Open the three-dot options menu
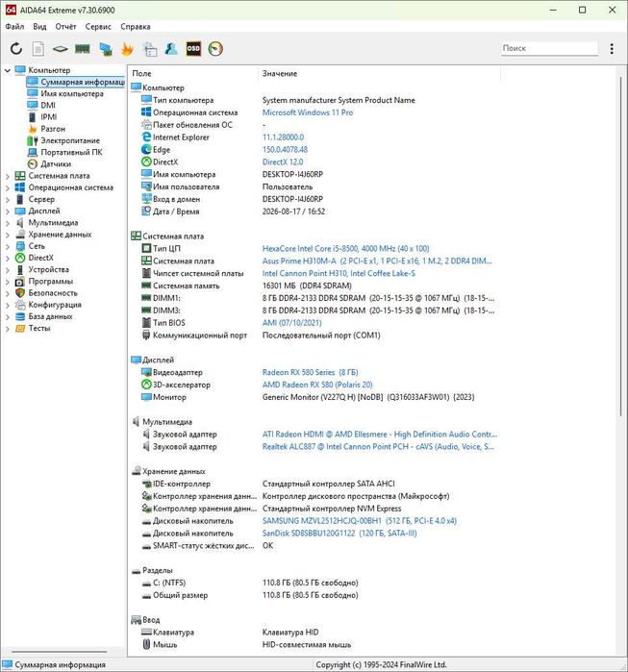The width and height of the screenshot is (628, 672). [x=612, y=49]
